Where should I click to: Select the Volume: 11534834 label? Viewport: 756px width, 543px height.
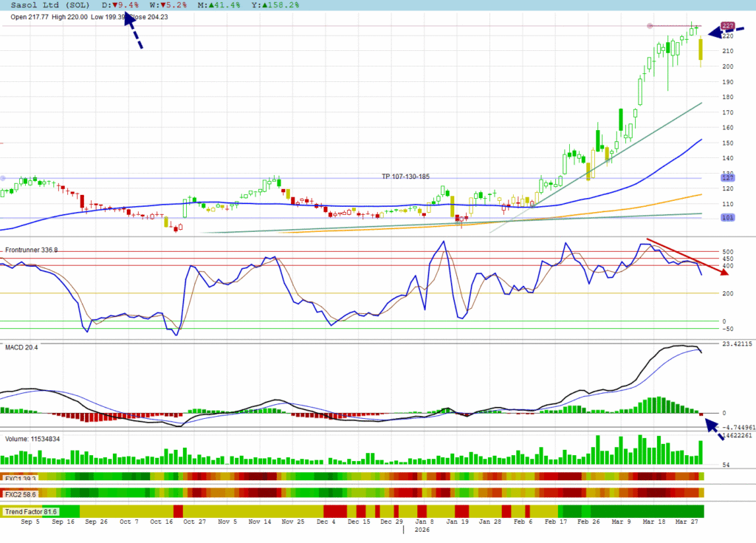pos(32,439)
